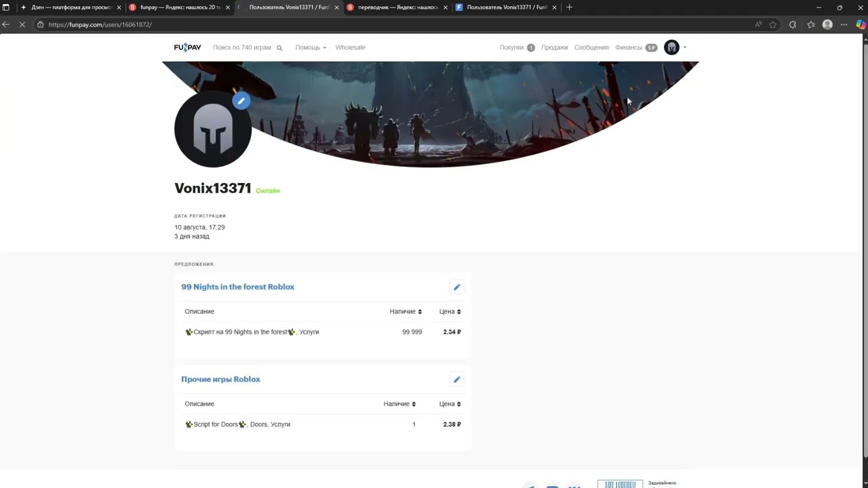Close the funpay — Яндекс search tab
Screen dimensions: 868x488
click(228, 7)
